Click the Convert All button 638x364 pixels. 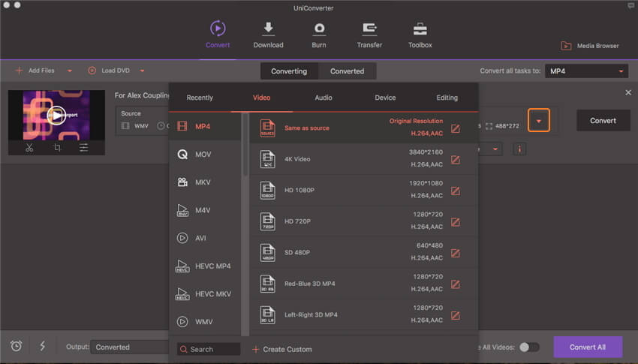pyautogui.click(x=588, y=347)
